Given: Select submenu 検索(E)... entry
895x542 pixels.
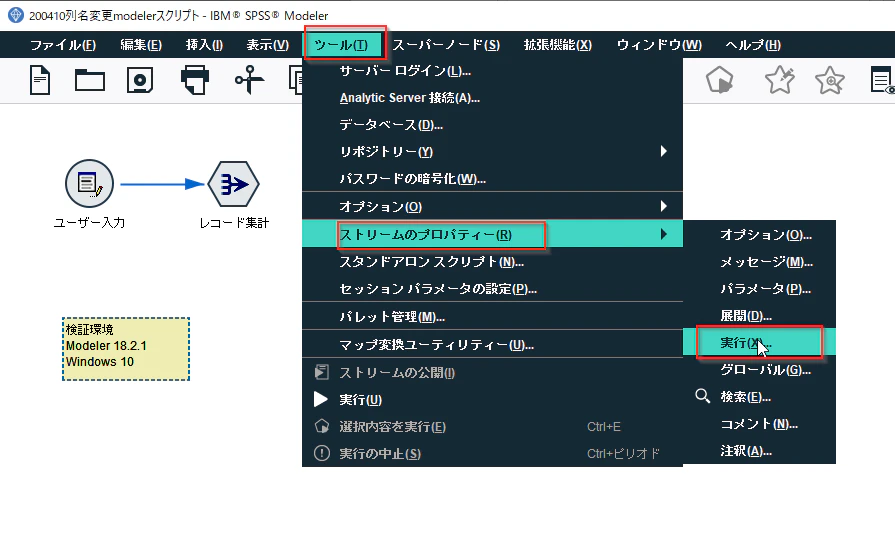Looking at the screenshot, I should (x=759, y=397).
